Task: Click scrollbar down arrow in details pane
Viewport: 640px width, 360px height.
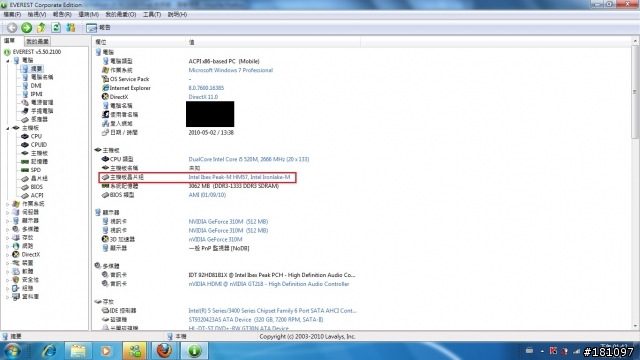Action: click(x=635, y=326)
